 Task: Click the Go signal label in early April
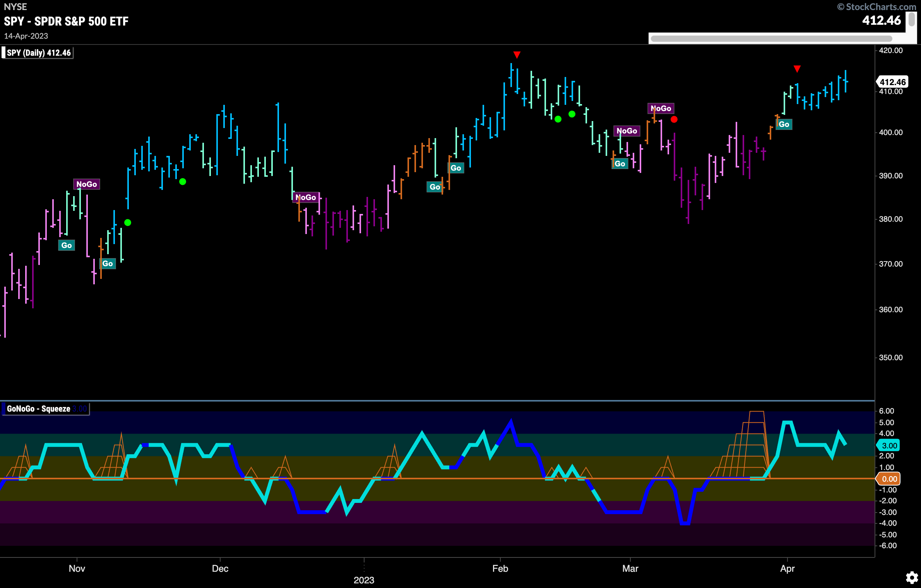784,124
